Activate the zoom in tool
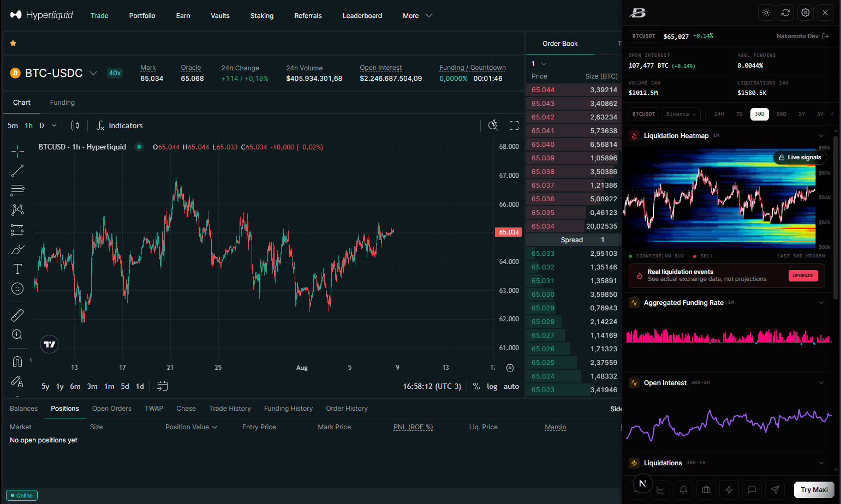841x504 pixels. point(17,334)
